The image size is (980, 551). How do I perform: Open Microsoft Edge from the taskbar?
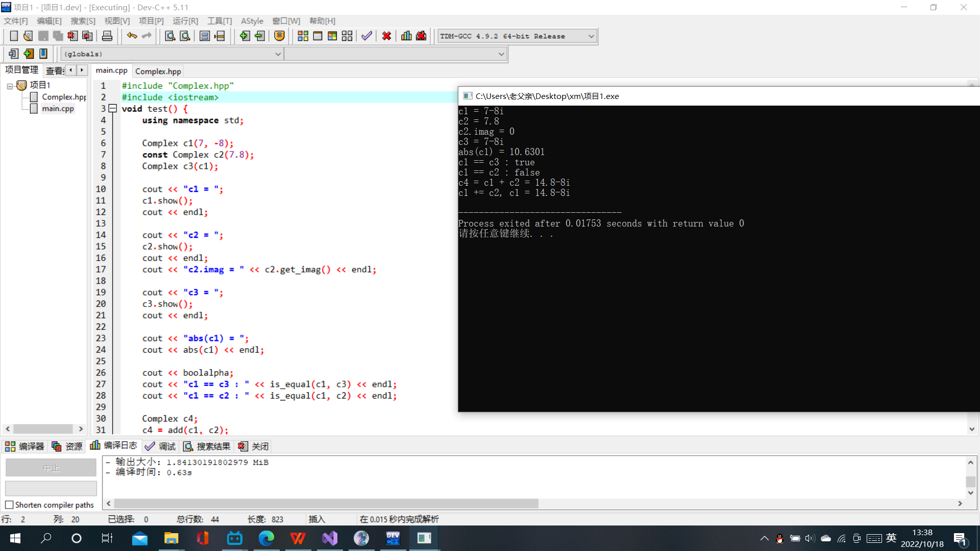[x=266, y=538]
